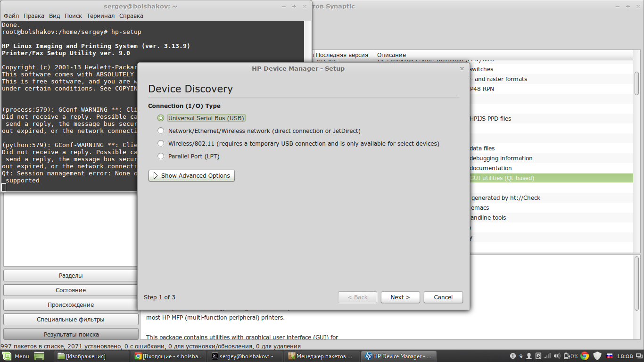The width and height of the screenshot is (644, 362).
Task: Click Russian flag keyboard layout indicator
Action: coord(609,356)
